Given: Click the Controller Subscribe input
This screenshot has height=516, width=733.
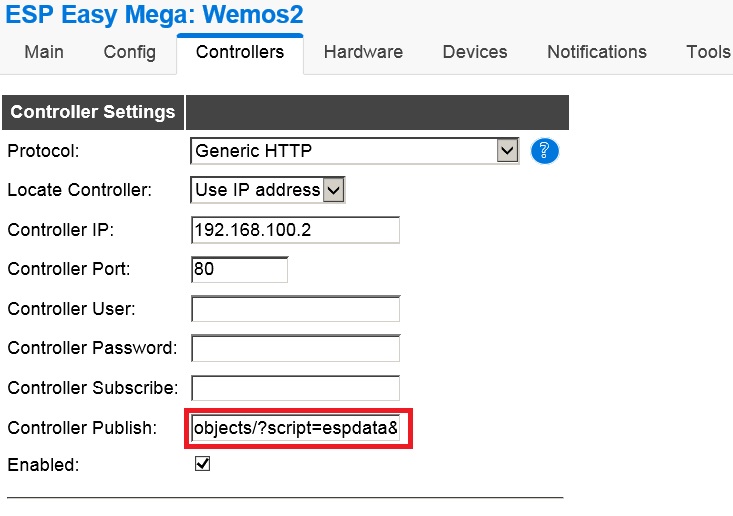Looking at the screenshot, I should click(x=295, y=388).
